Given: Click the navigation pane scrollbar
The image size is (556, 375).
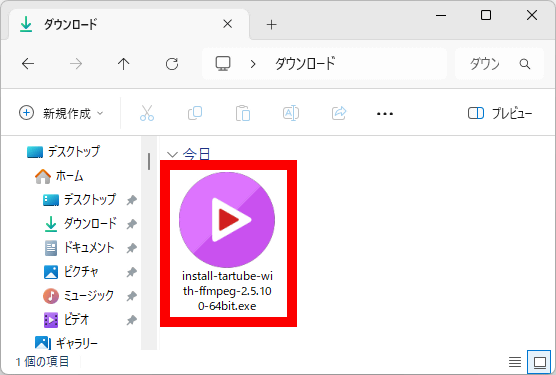Looking at the screenshot, I should [149, 162].
